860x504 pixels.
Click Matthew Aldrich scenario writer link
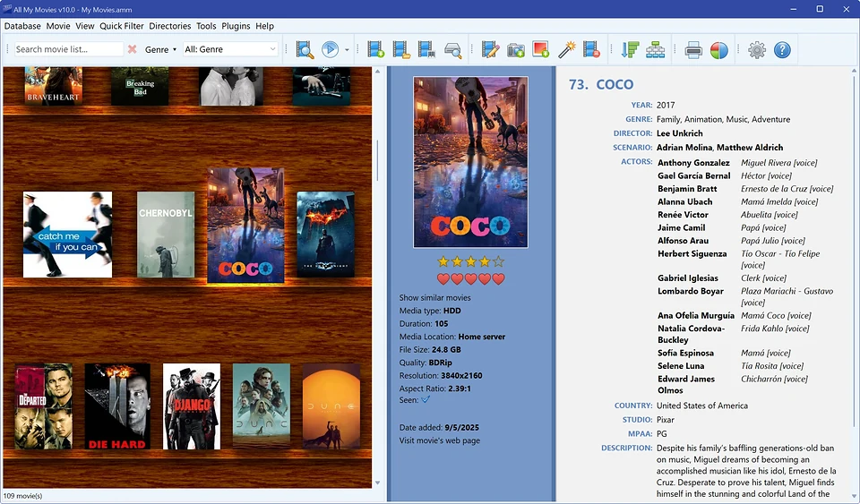[750, 148]
